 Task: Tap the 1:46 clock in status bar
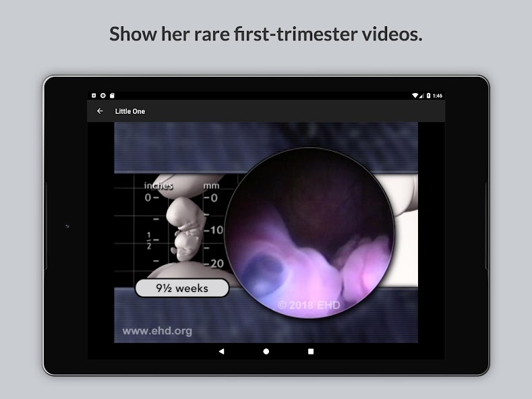point(438,96)
